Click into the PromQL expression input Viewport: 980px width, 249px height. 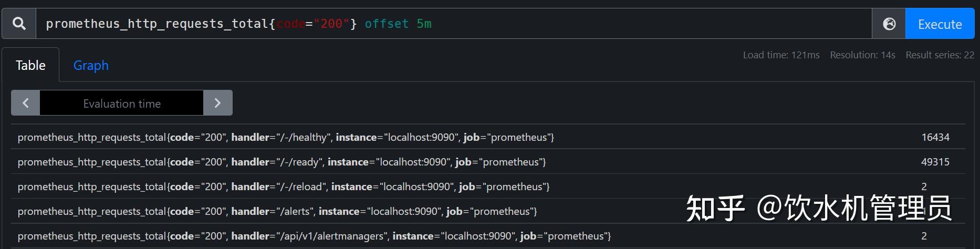click(x=452, y=24)
